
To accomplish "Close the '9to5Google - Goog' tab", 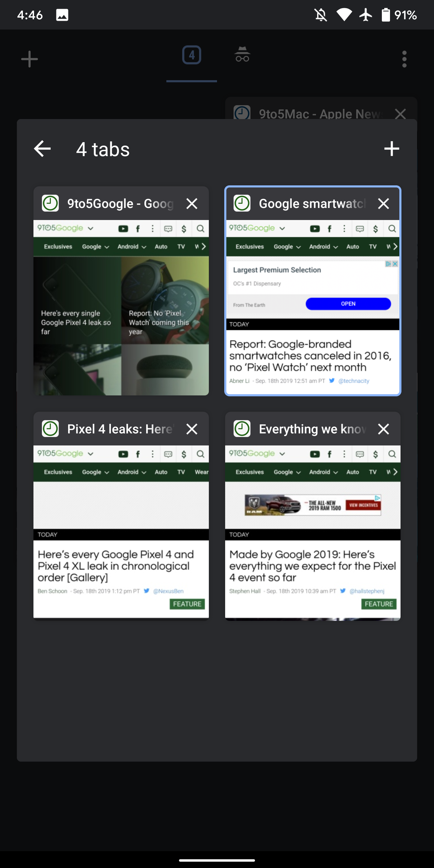I will 192,203.
